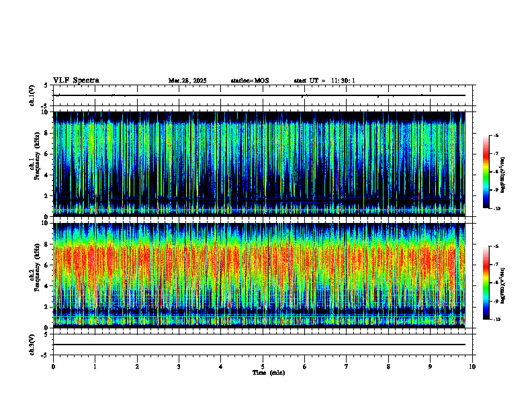Click time axis tick label "4"
The height and width of the screenshot is (411, 532).
coord(221,367)
